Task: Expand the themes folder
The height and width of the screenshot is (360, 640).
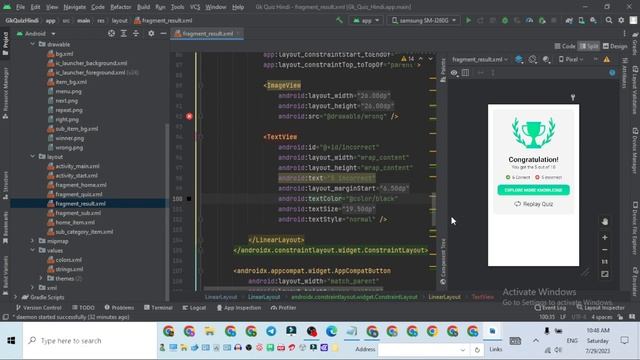Action: click(41, 278)
